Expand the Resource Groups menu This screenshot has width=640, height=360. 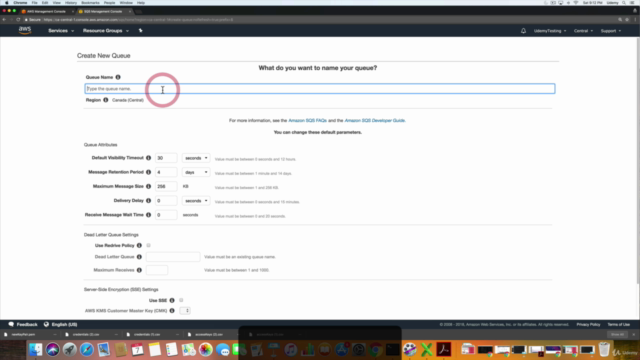pos(106,31)
